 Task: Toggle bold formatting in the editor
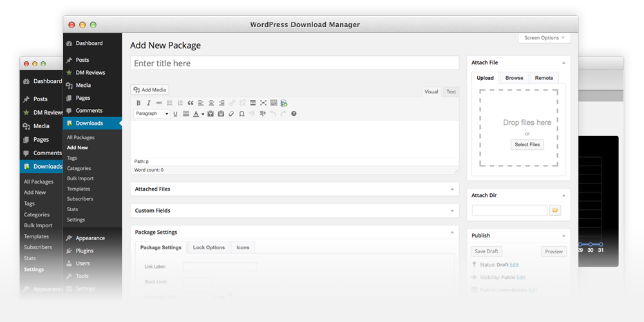(138, 103)
